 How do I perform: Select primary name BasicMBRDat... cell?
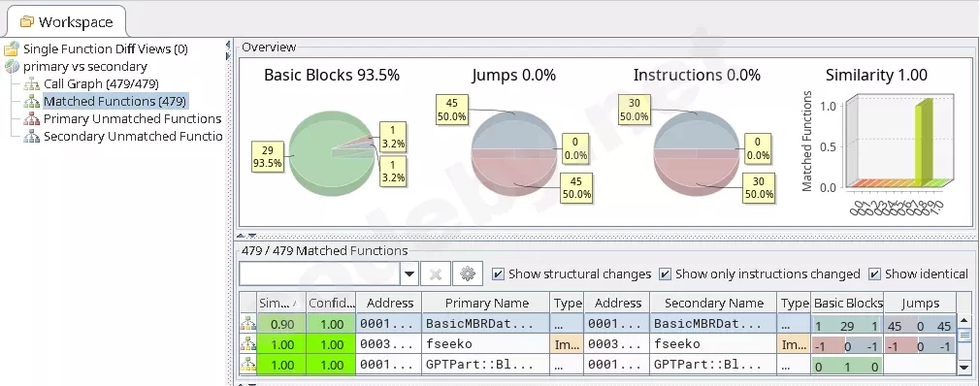[486, 324]
